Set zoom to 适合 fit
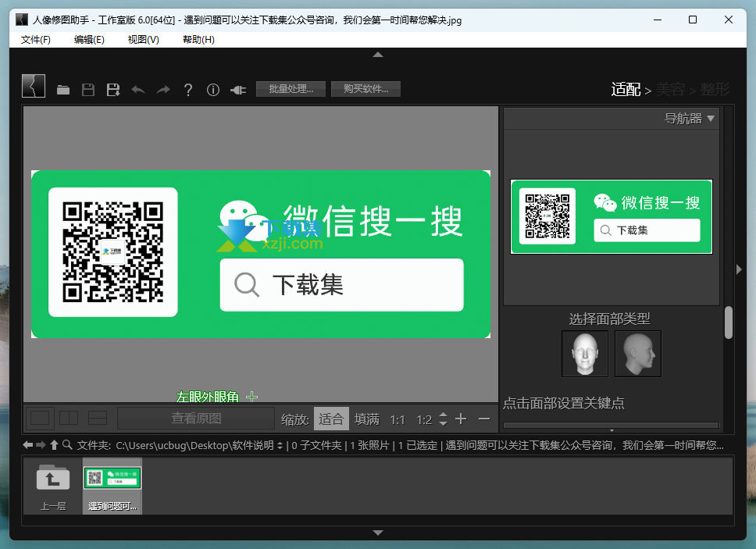The width and height of the screenshot is (756, 549). coord(331,419)
